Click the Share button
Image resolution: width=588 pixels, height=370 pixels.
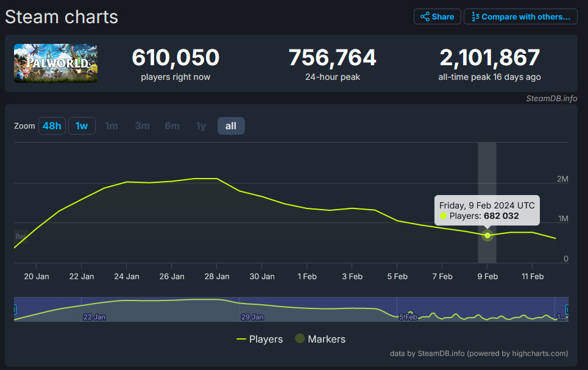click(437, 16)
